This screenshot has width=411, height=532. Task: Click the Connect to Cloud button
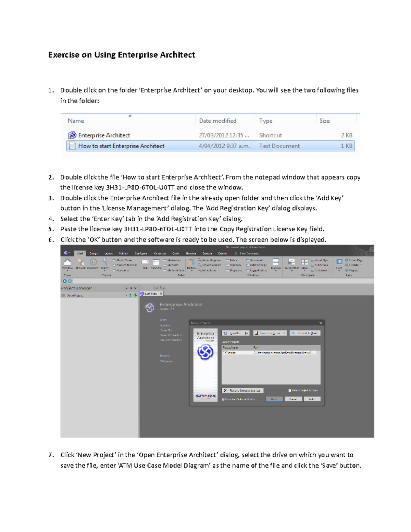coord(307,333)
